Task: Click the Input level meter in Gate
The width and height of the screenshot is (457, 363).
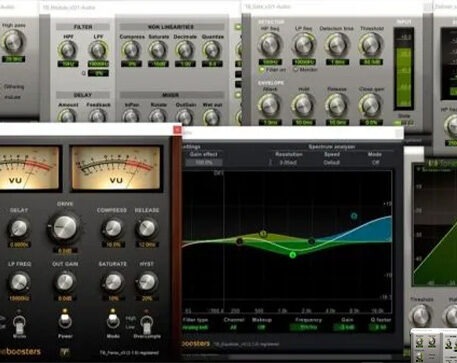Action: 403,69
